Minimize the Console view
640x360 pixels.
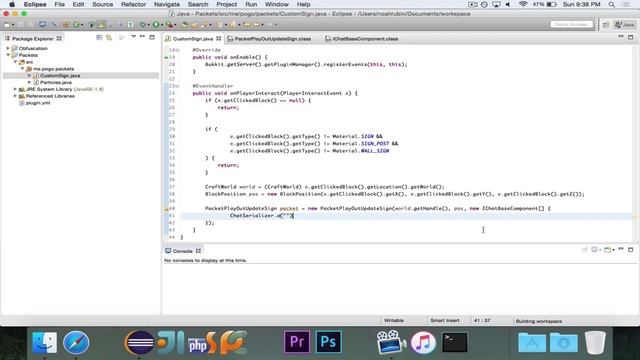coord(621,249)
